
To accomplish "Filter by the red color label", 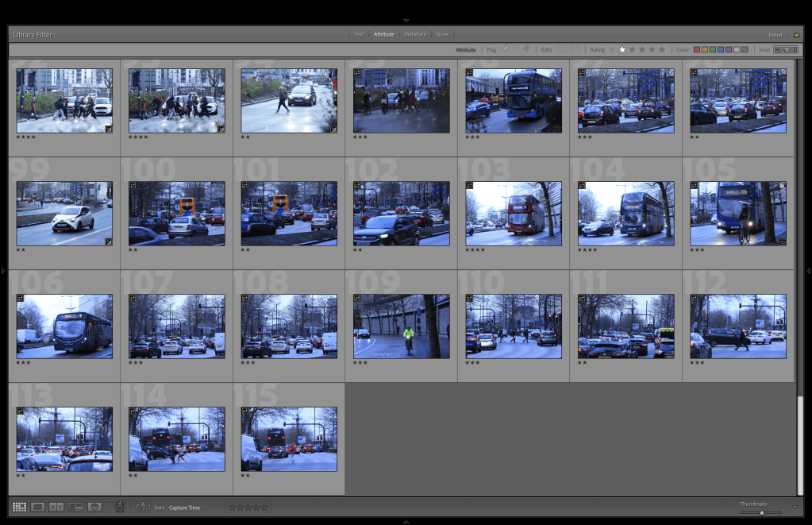I will coord(697,49).
